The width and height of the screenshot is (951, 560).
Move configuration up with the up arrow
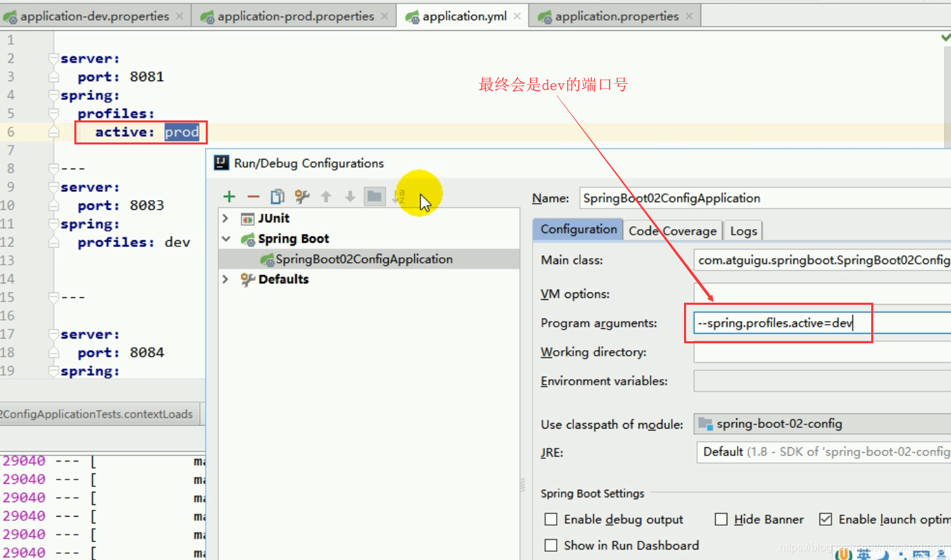pyautogui.click(x=326, y=197)
